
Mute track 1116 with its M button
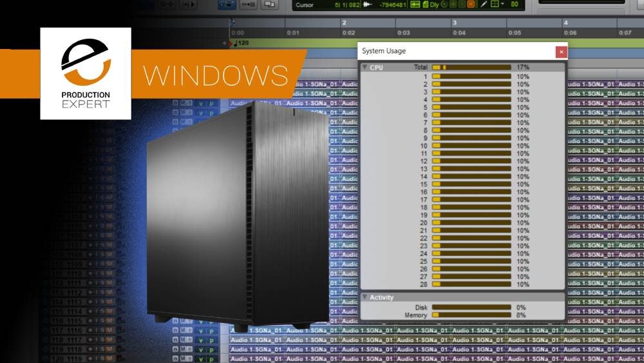109,331
